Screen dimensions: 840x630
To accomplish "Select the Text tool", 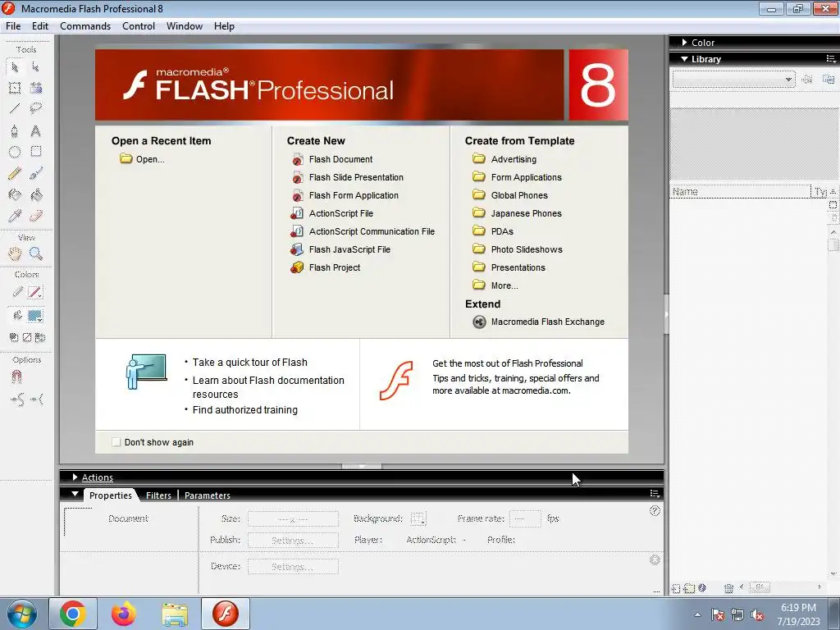I will 35,130.
